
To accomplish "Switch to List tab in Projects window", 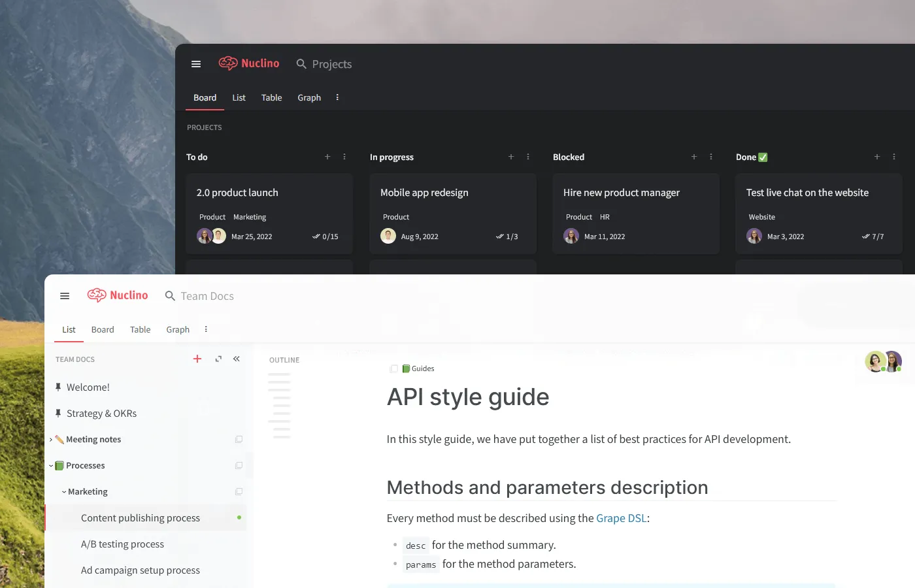I will click(239, 97).
